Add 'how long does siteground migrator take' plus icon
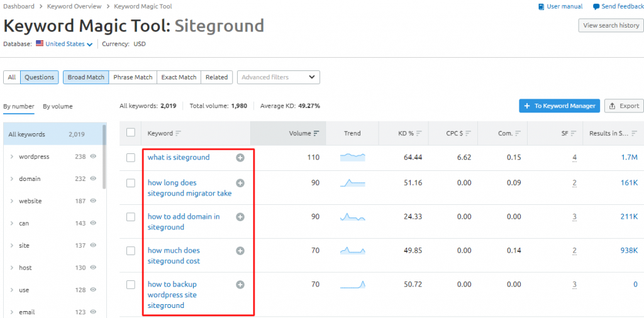The width and height of the screenshot is (644, 318). (240, 183)
